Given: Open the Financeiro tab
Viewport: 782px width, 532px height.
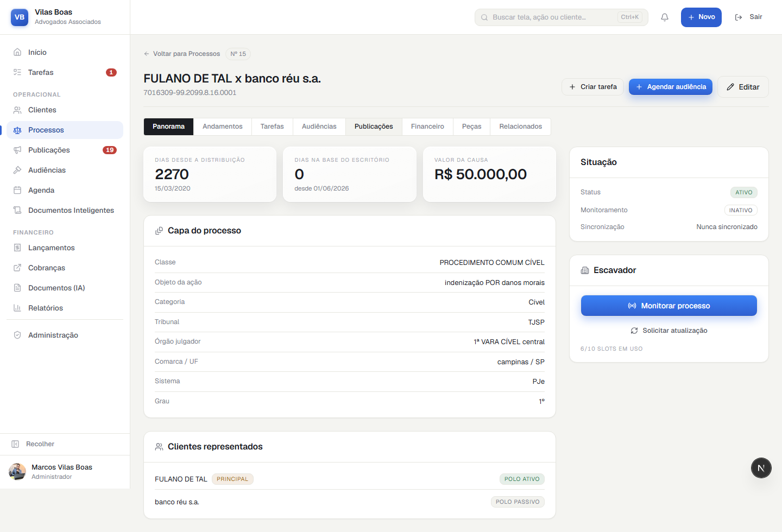Looking at the screenshot, I should pos(427,126).
